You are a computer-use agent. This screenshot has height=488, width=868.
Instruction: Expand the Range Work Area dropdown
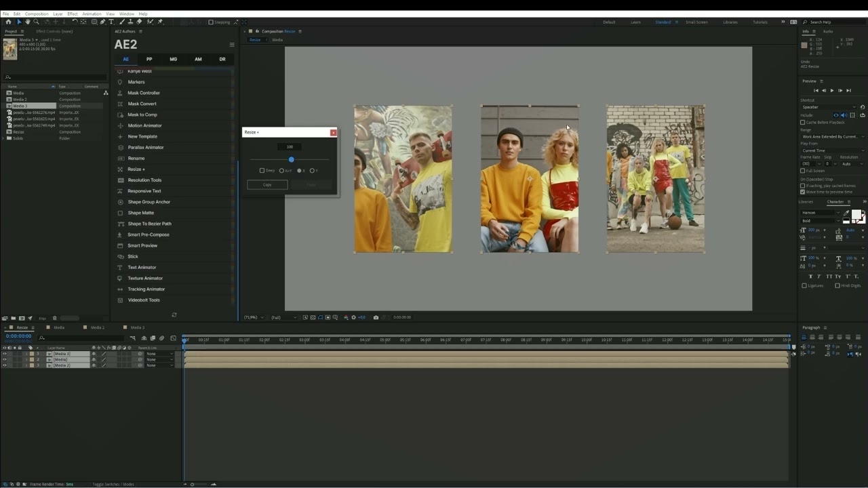[x=832, y=137]
